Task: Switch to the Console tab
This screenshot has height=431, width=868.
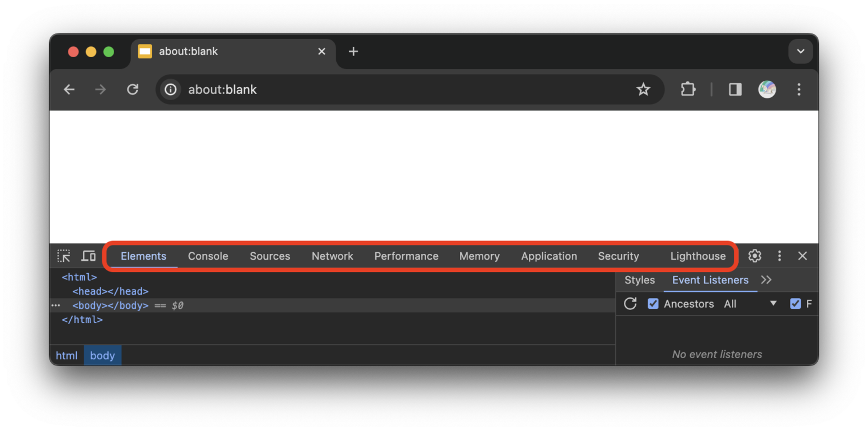Action: [x=208, y=256]
